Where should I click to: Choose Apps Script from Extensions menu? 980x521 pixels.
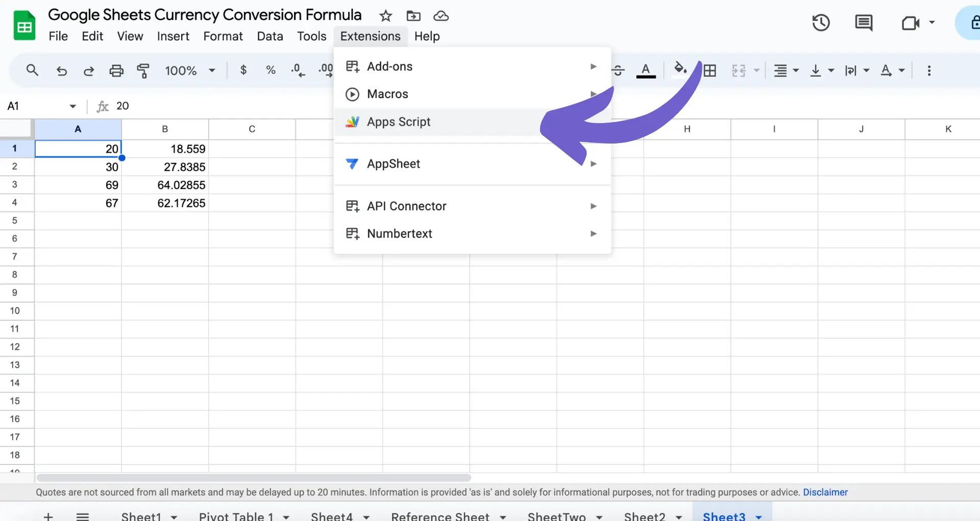(472, 122)
